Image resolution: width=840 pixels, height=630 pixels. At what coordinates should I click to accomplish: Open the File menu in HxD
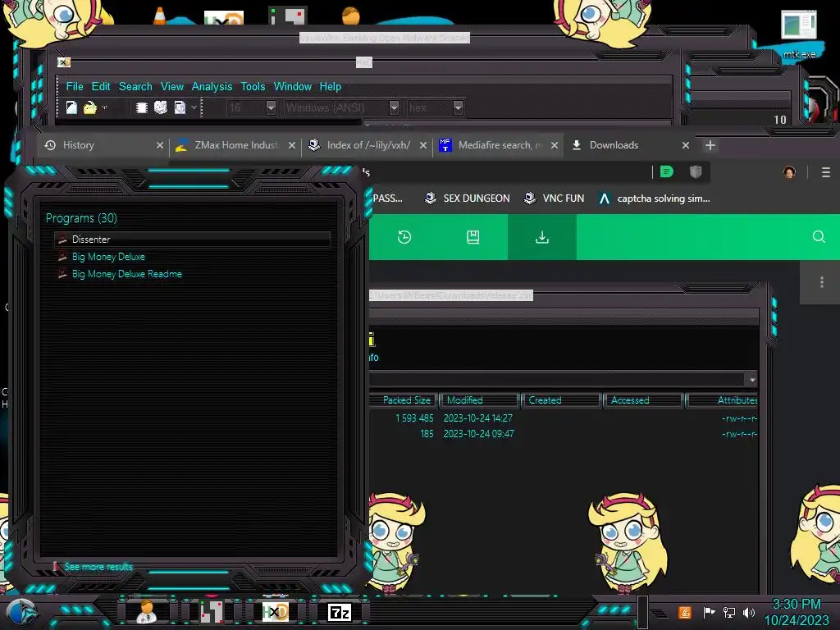[75, 86]
